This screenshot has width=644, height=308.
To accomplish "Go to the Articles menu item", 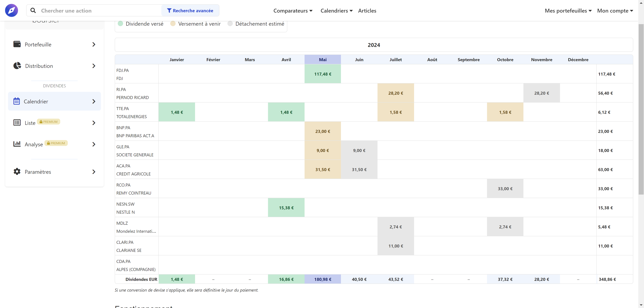I will (367, 11).
